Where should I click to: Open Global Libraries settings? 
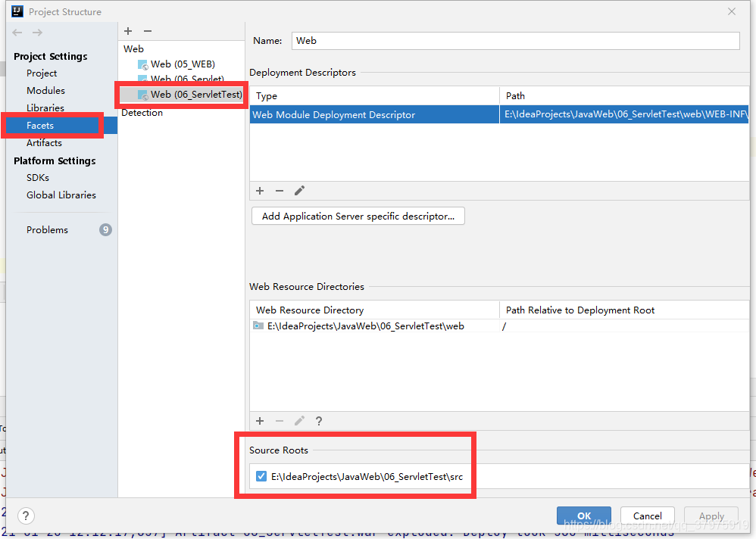coord(61,195)
